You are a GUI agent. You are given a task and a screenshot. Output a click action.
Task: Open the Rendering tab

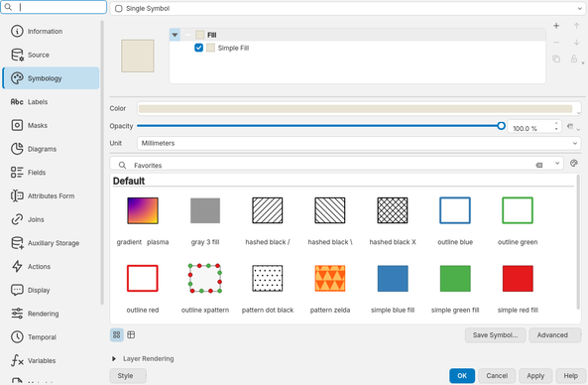point(51,314)
